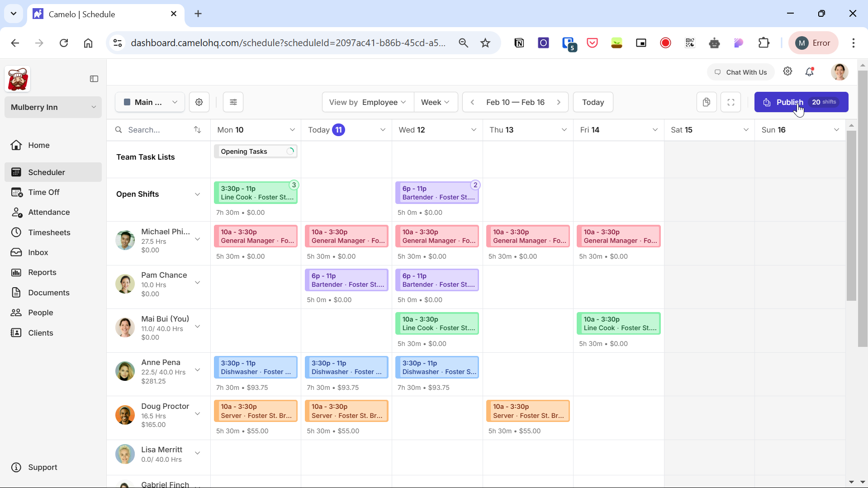
Task: Open the account settings gear in header
Action: click(x=787, y=72)
